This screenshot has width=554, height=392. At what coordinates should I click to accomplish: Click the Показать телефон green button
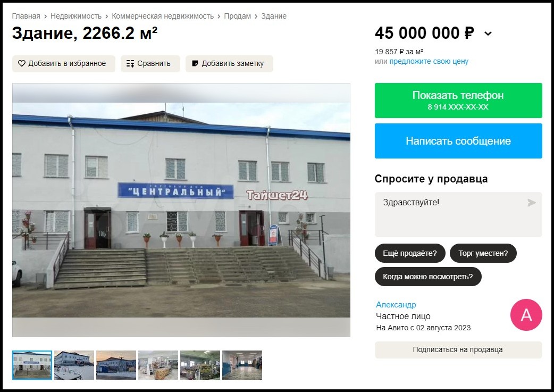pyautogui.click(x=458, y=101)
